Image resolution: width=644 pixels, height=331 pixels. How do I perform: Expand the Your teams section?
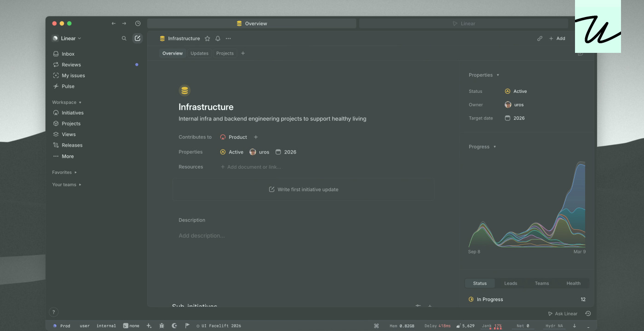click(x=67, y=185)
